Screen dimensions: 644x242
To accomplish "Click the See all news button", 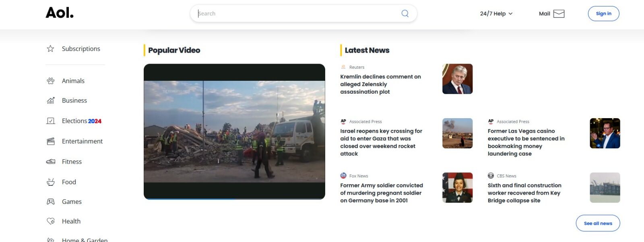I will pos(598,223).
